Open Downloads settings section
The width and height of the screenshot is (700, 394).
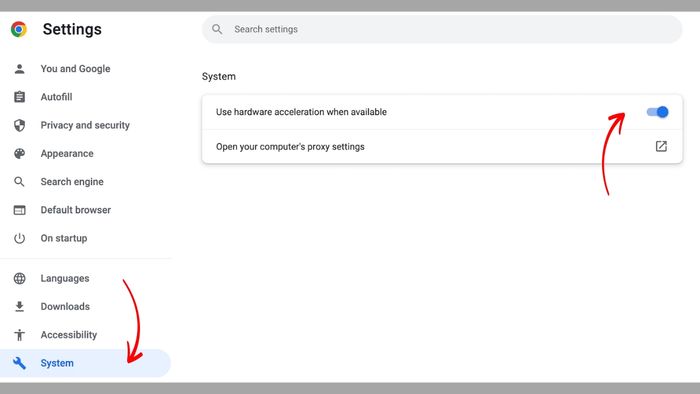(65, 307)
